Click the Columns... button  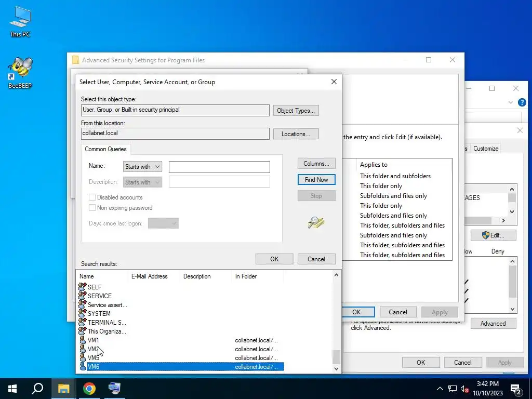click(x=316, y=164)
